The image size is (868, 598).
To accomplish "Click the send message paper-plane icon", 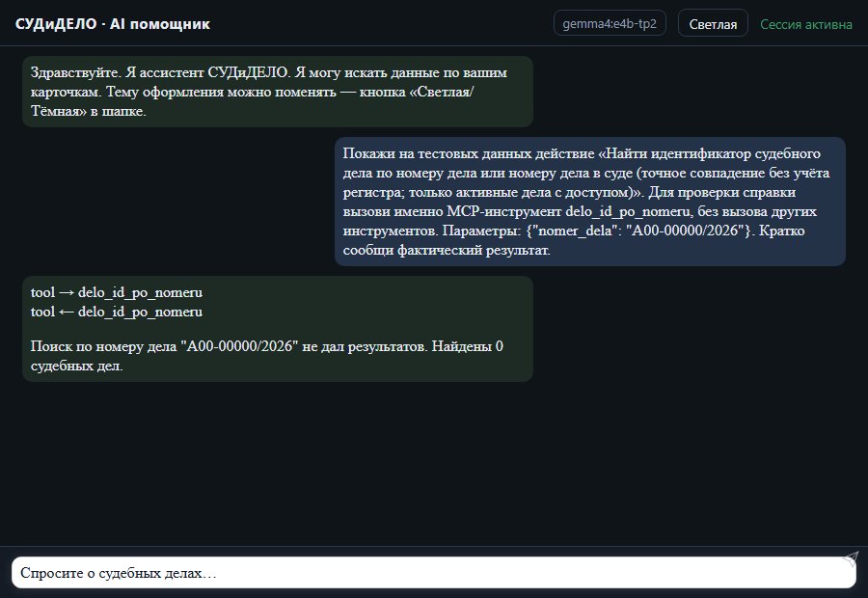I will pos(851,558).
